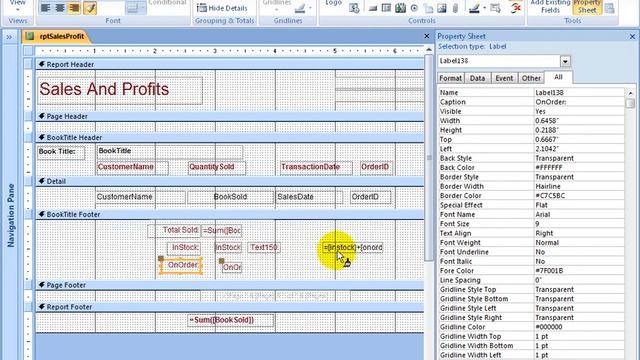Align text left in Font group
The height and width of the screenshot is (360, 640).
point(46,8)
